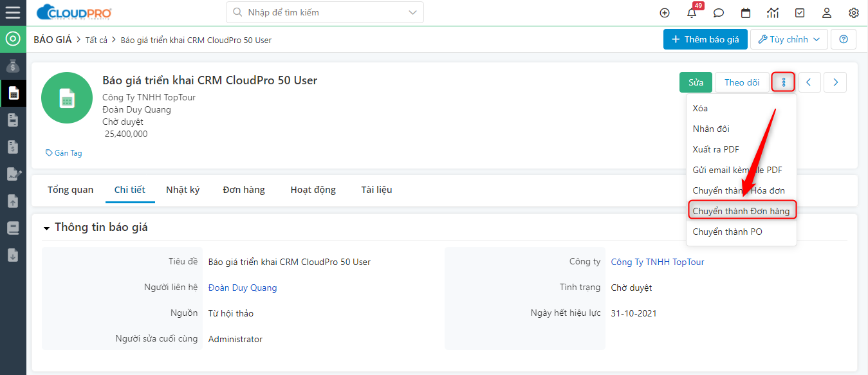This screenshot has width=868, height=375.
Task: Click the help question mark button
Action: tap(844, 39)
